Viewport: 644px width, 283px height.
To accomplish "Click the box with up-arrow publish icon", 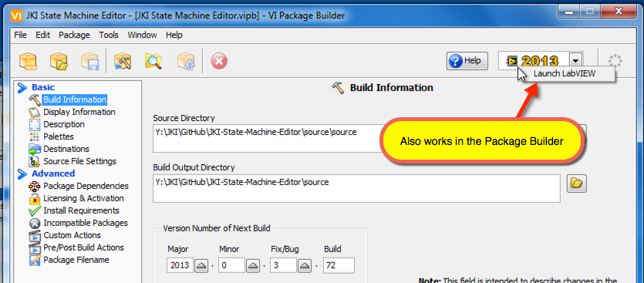I will coord(186,62).
